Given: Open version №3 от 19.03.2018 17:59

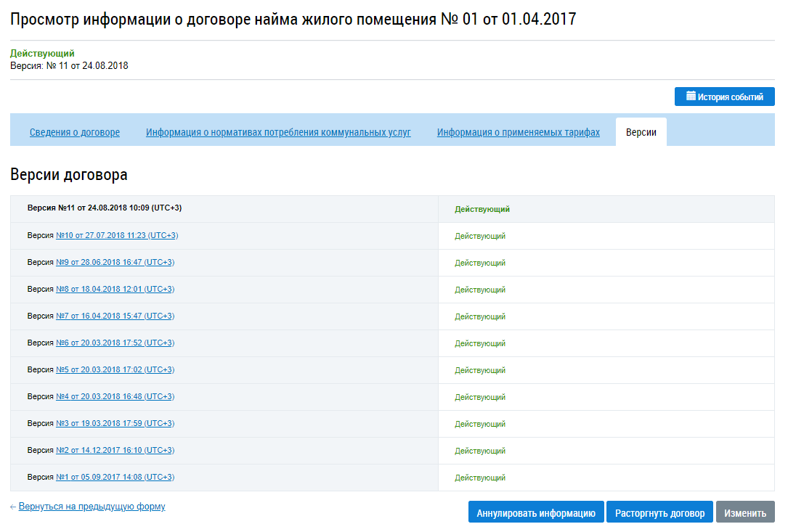Looking at the screenshot, I should point(115,423).
